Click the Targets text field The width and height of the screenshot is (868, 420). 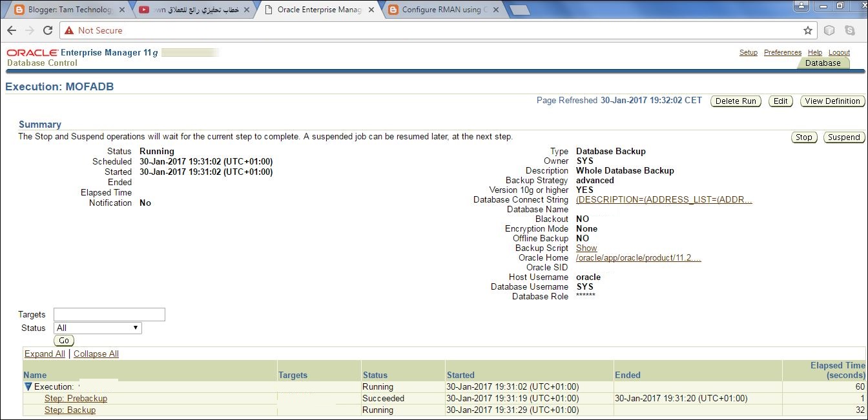pos(109,315)
